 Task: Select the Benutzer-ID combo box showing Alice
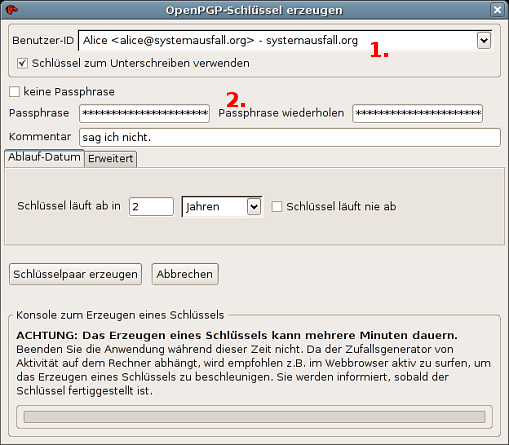[x=285, y=41]
